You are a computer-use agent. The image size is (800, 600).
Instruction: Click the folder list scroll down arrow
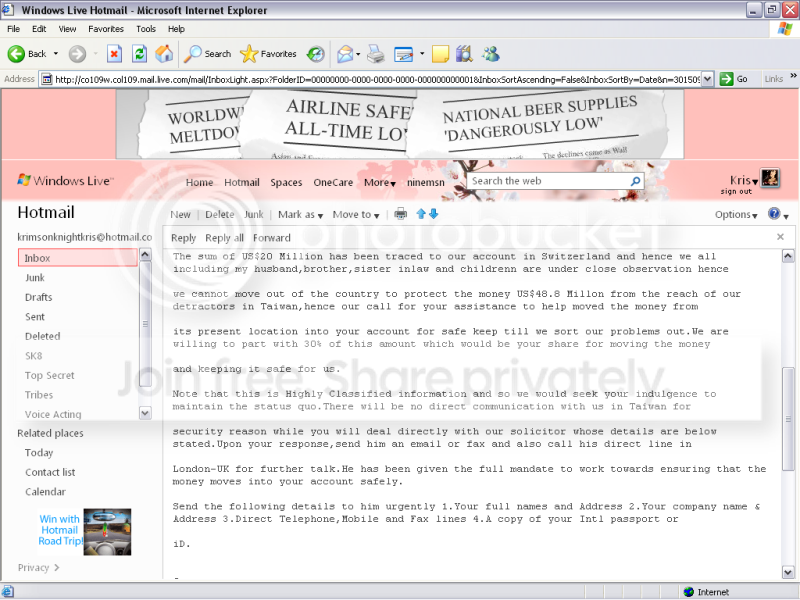(145, 413)
